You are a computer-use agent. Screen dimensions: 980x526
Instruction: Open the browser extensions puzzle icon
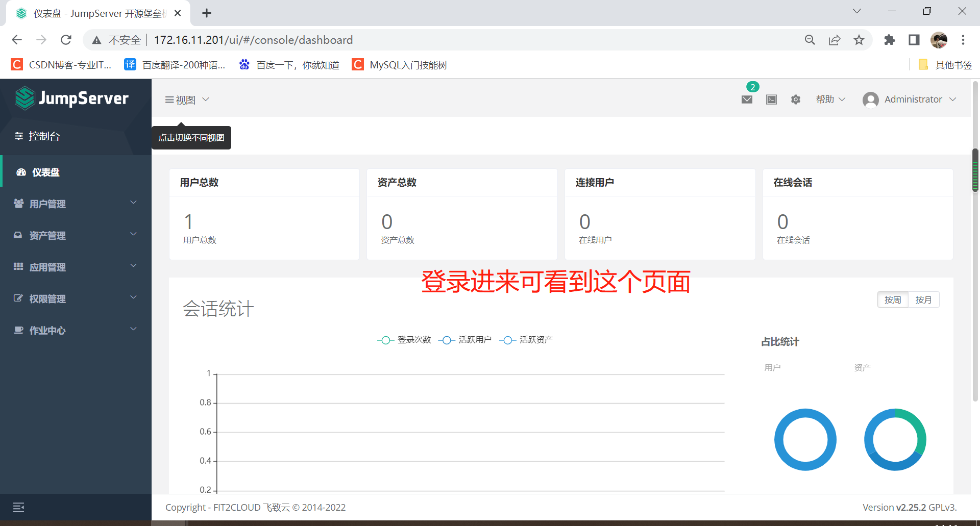(x=889, y=40)
